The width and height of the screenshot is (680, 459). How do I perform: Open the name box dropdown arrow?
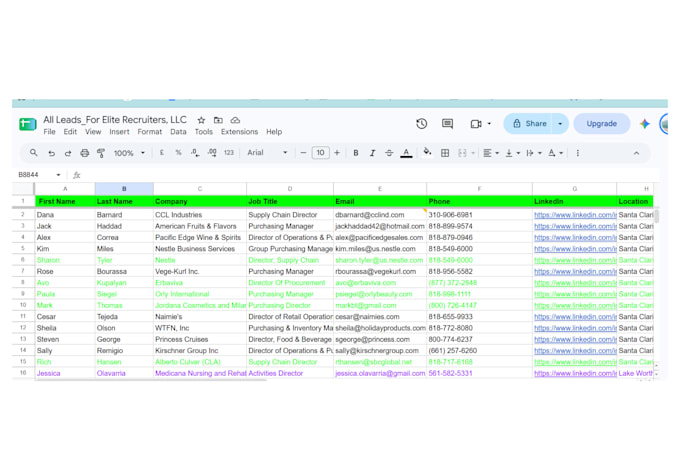pyautogui.click(x=58, y=175)
